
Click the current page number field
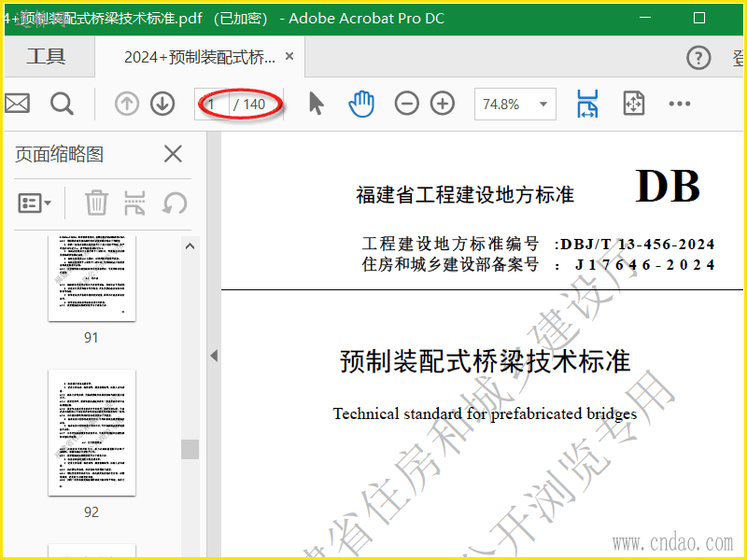[212, 104]
